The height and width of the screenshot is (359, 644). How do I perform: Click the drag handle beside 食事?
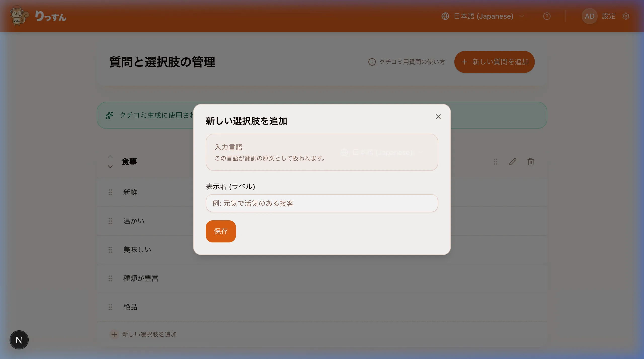click(495, 162)
